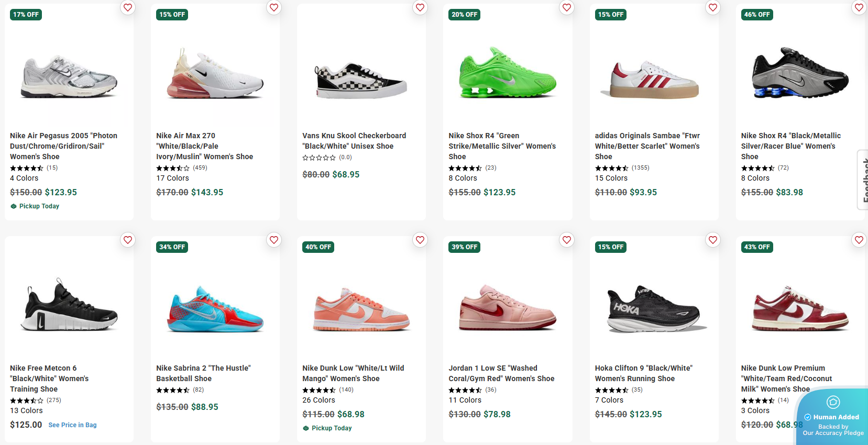This screenshot has height=445, width=868.
Task: Toggle wishlist heart on Nike Air Max 270
Action: [273, 7]
